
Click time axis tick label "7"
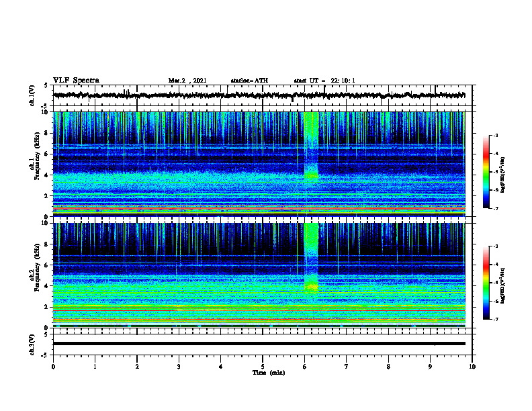click(347, 367)
